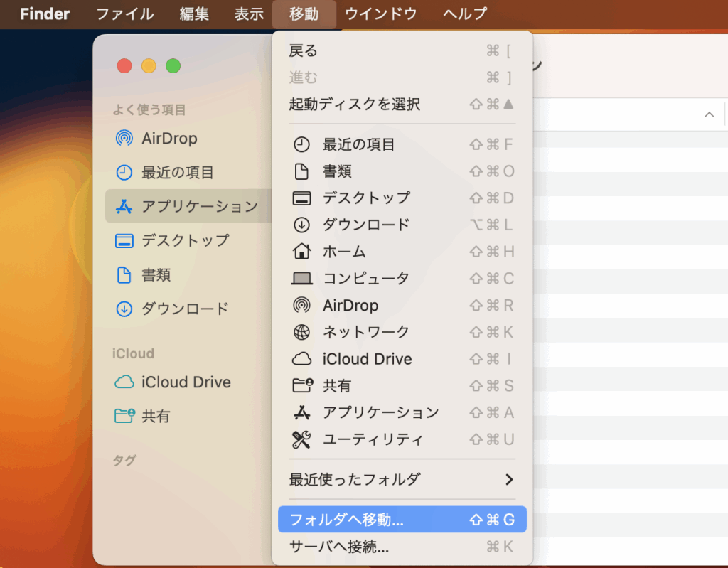This screenshot has height=568, width=728.
Task: Click the AirDrop icon in the sidebar
Action: pyautogui.click(x=124, y=139)
